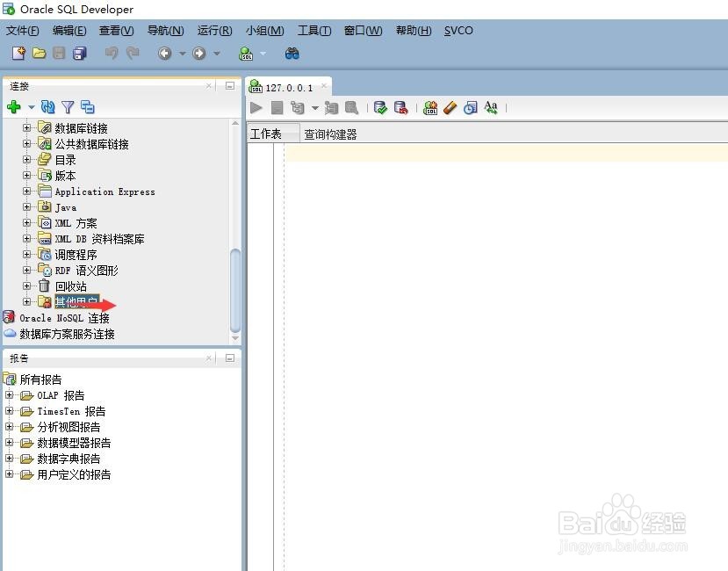
Task: Open the 查看(V) menu
Action: [x=117, y=31]
